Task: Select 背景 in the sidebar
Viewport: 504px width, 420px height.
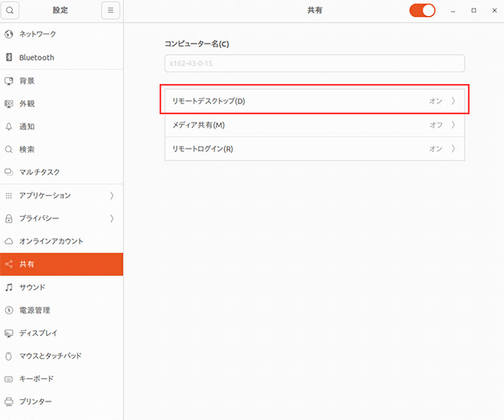Action: [x=27, y=81]
